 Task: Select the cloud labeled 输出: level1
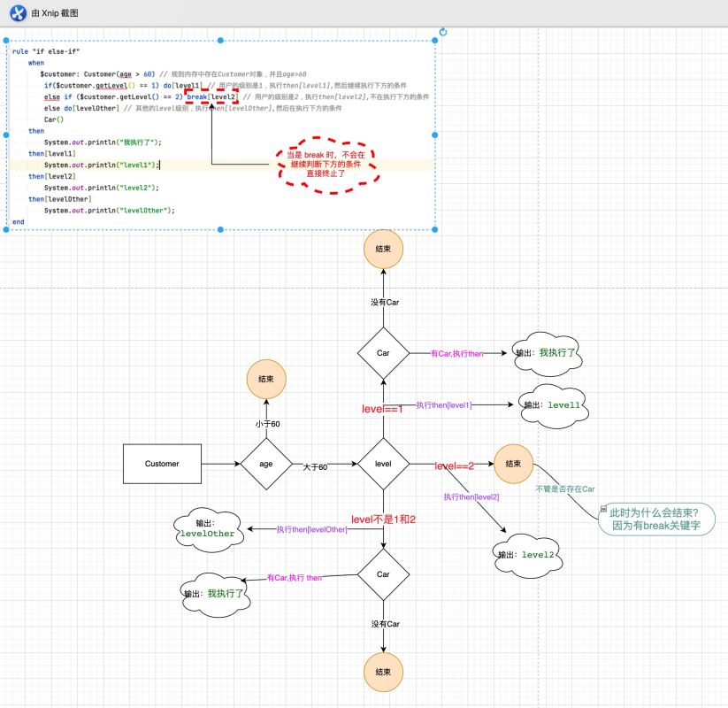coord(553,405)
